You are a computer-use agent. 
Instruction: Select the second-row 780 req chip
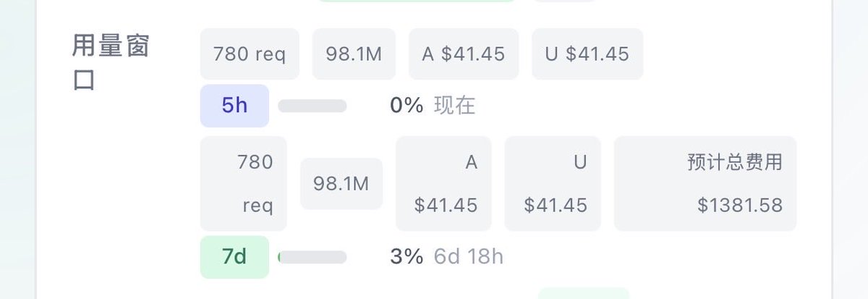244,184
